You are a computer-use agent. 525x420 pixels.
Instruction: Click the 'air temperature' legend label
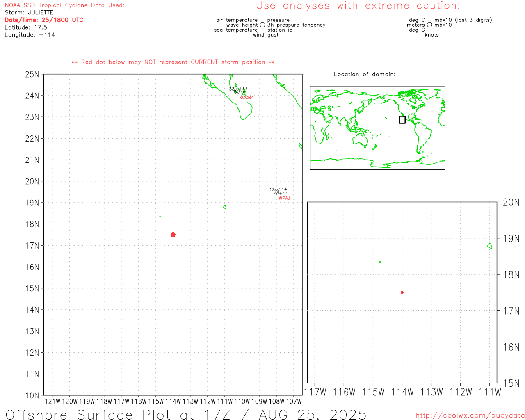(237, 20)
